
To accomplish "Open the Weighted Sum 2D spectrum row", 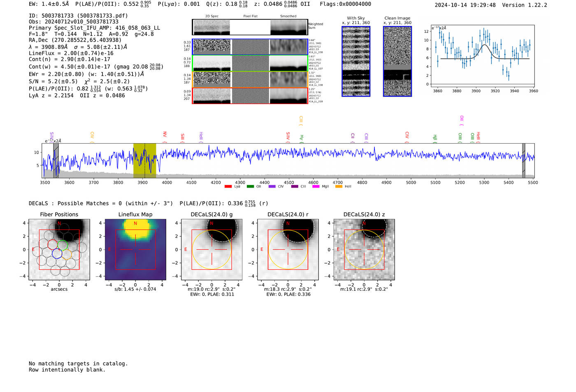I will point(250,27).
